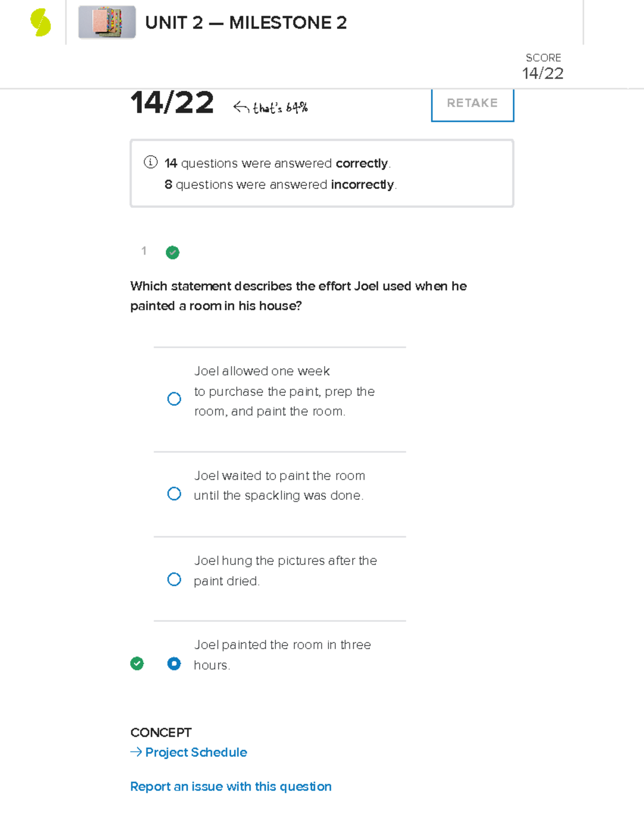
Task: Click the large 14/22 score heading
Action: coord(172,102)
